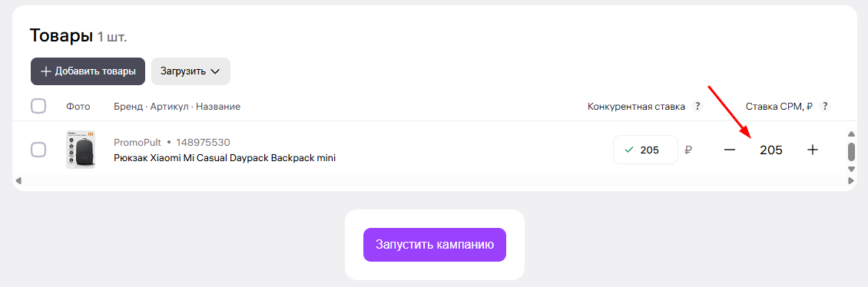Decrease CPM bid with the minus icon
The image size is (868, 287).
coord(730,150)
